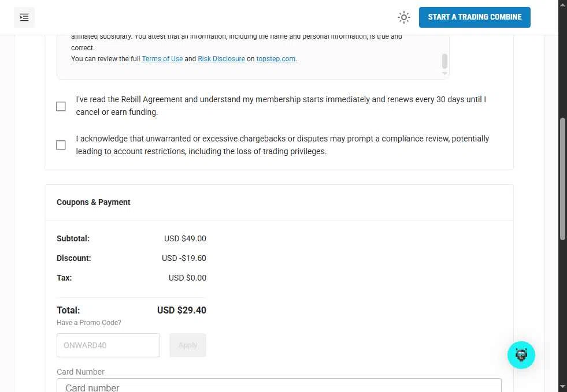Click the Rebill Agreement statement text
The image size is (567, 392).
[281, 106]
